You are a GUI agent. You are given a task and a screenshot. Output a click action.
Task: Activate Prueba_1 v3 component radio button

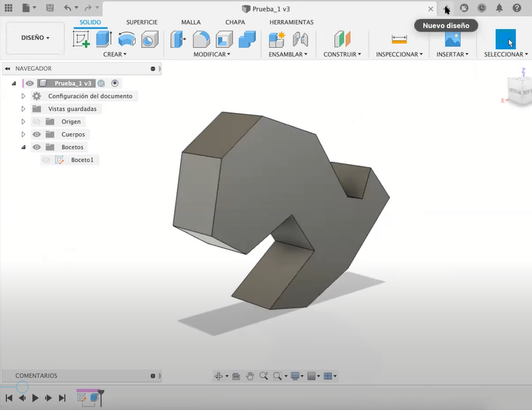tap(114, 83)
